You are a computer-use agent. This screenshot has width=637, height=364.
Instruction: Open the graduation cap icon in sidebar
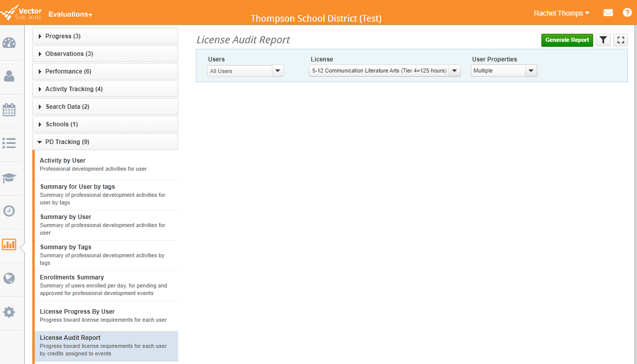click(9, 178)
